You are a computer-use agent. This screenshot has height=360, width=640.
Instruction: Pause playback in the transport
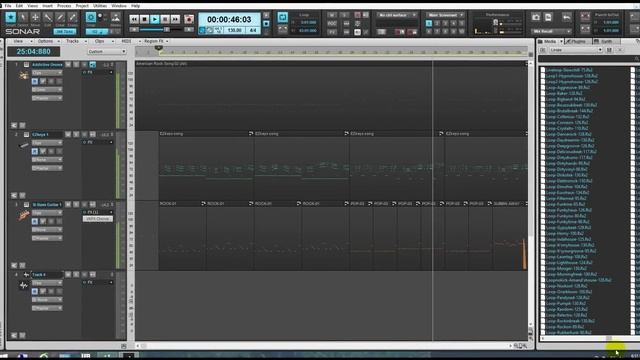(165, 19)
